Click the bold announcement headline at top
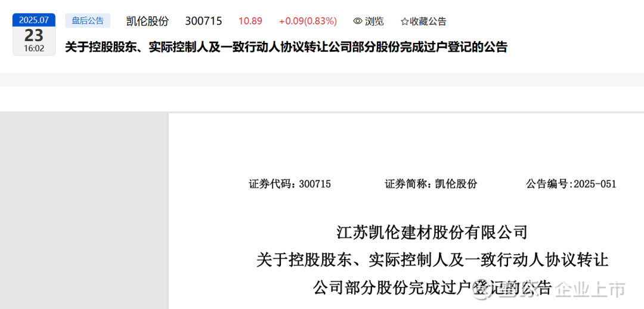This screenshot has width=644, height=309. click(286, 47)
